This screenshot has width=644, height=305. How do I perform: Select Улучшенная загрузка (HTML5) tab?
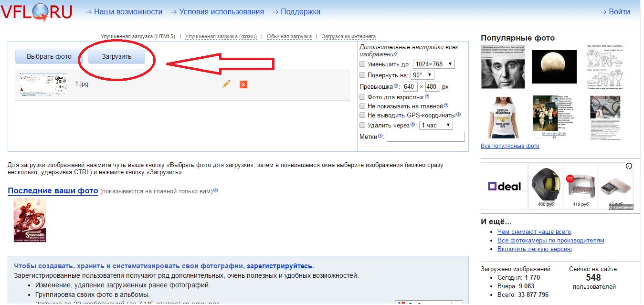pyautogui.click(x=138, y=36)
